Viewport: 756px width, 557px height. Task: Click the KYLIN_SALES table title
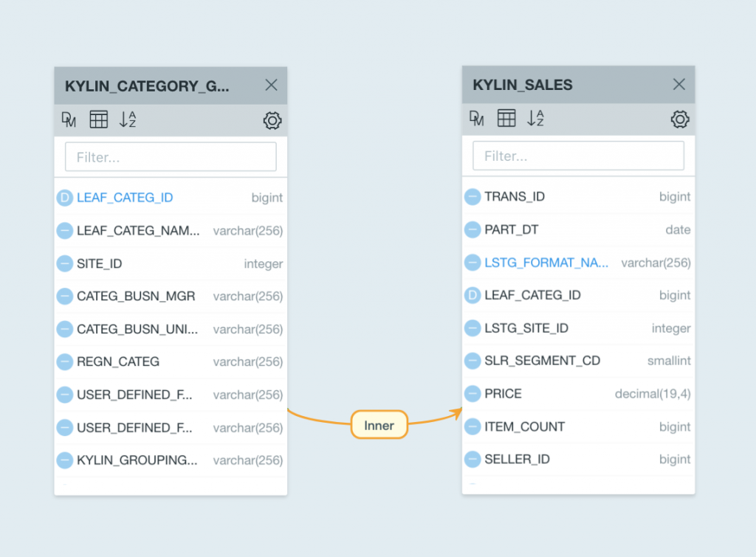(523, 85)
